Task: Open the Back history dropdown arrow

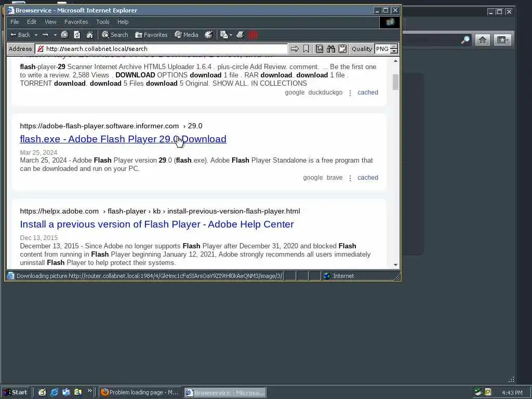Action: coord(36,35)
